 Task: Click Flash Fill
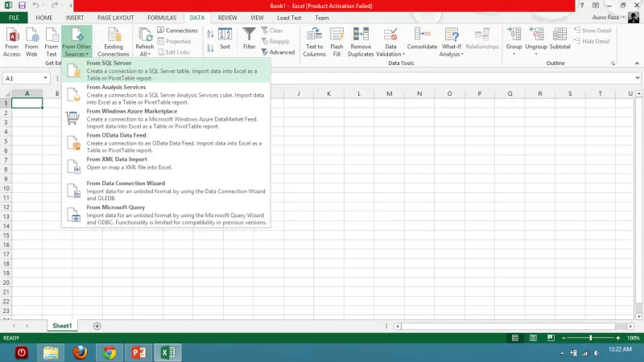tap(336, 42)
